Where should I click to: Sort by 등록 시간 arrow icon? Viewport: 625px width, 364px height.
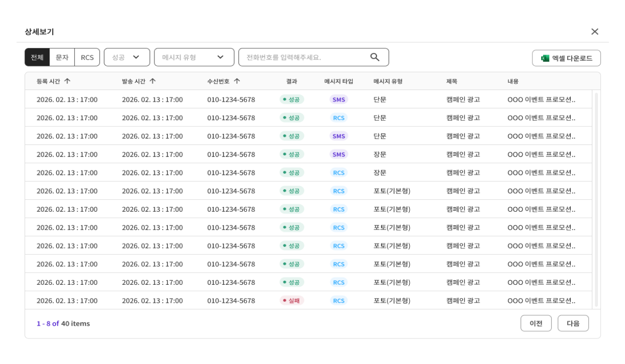click(x=67, y=81)
